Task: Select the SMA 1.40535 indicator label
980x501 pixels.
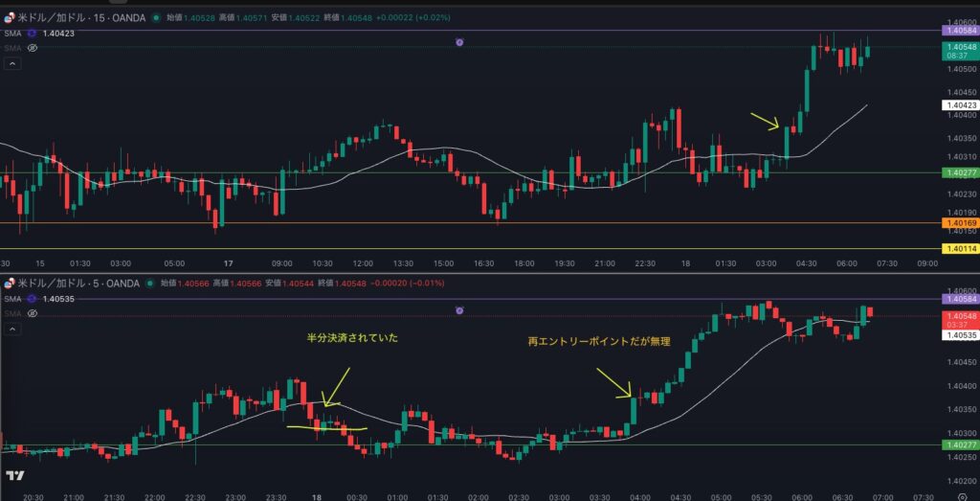Action: pos(11,299)
